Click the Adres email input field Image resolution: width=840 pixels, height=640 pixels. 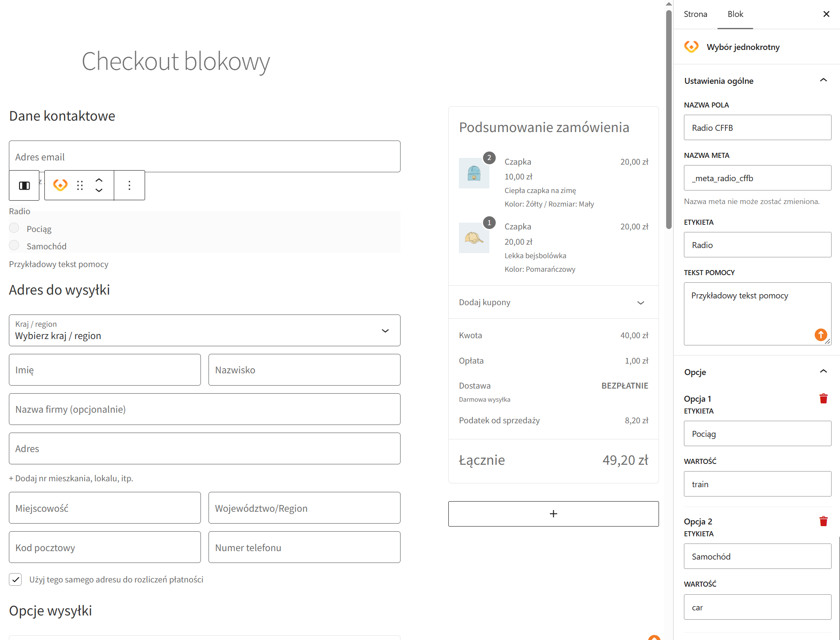tap(205, 157)
